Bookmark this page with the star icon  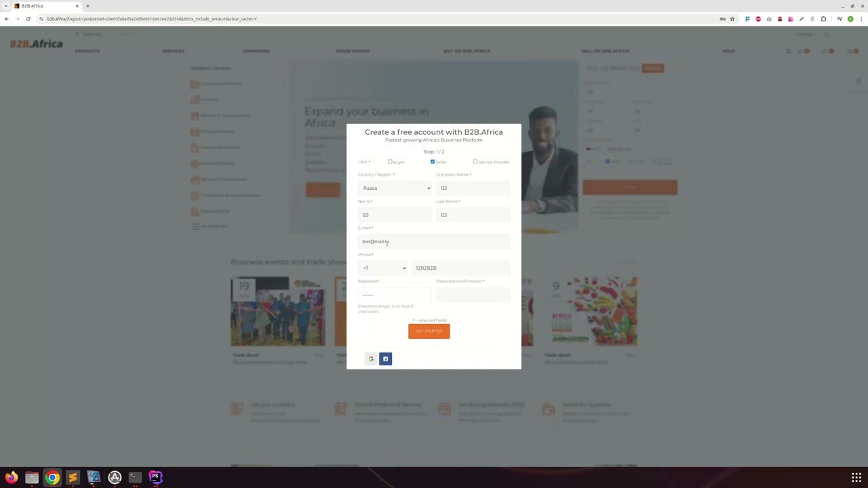pyautogui.click(x=732, y=19)
